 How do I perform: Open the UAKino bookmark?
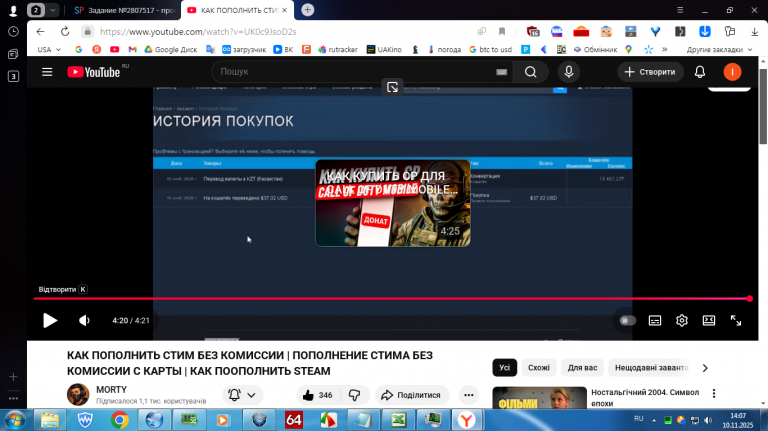coord(384,49)
